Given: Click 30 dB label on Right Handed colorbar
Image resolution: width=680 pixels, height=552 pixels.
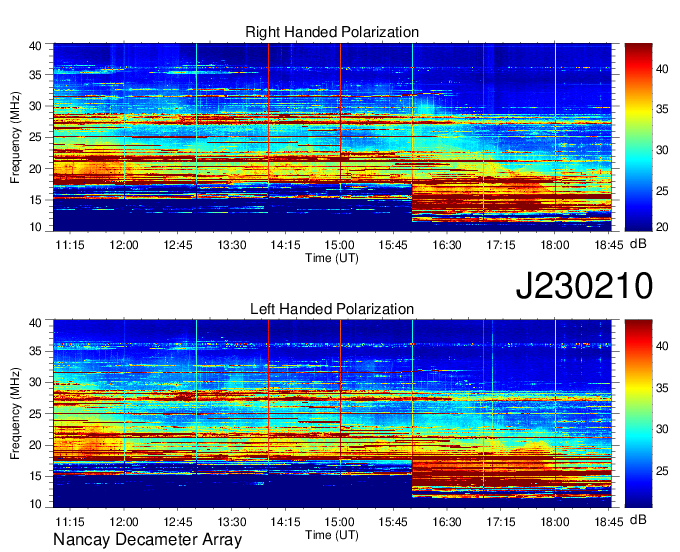Looking at the screenshot, I should tap(662, 150).
